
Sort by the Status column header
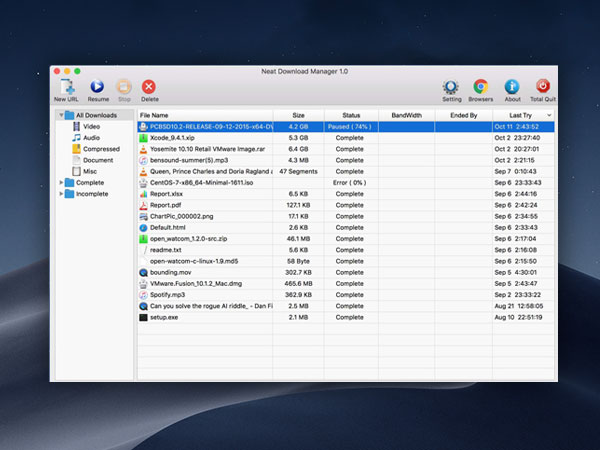[351, 115]
